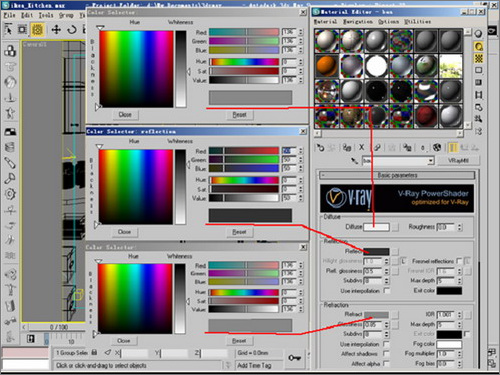Toggle Use interpolation under Refraction
The height and width of the screenshot is (375, 500).
coord(387,344)
